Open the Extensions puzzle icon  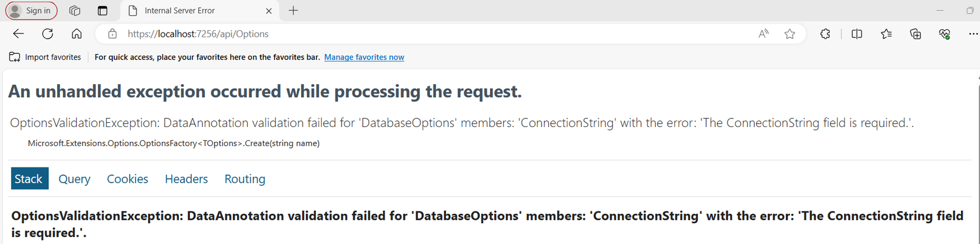tap(825, 34)
